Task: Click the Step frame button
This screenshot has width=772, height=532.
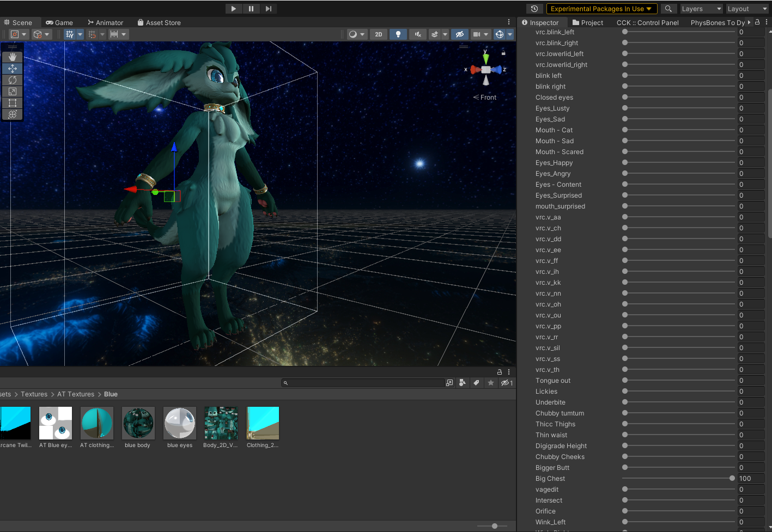Action: pos(269,9)
